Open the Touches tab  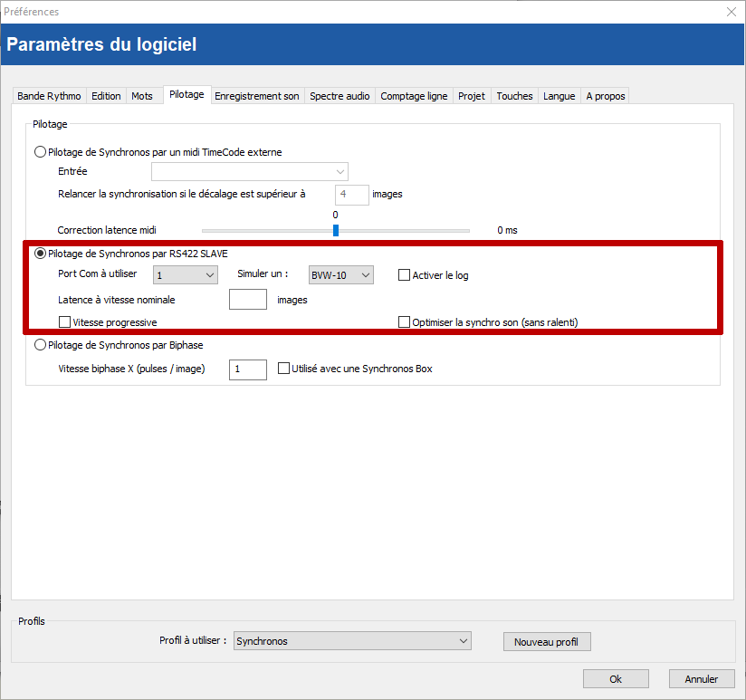tap(514, 96)
